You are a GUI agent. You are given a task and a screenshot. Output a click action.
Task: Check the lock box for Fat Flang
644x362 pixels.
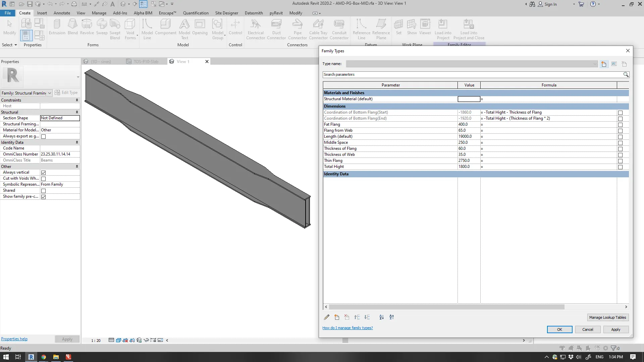point(620,125)
